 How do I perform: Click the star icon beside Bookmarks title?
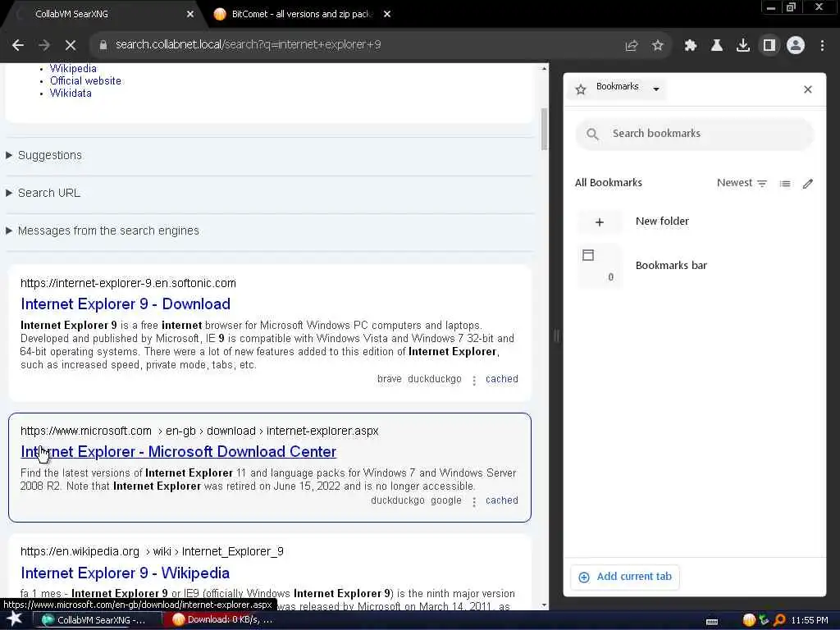581,89
